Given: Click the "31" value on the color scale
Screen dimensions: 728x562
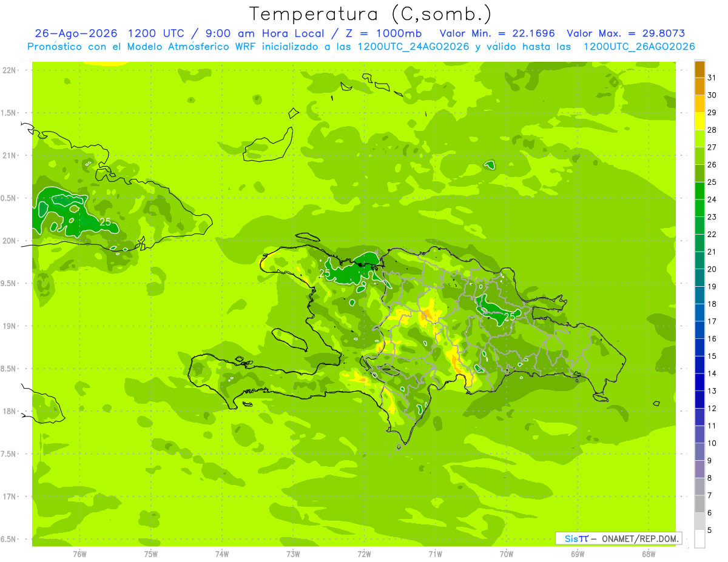Looking at the screenshot, I should click(x=712, y=78).
